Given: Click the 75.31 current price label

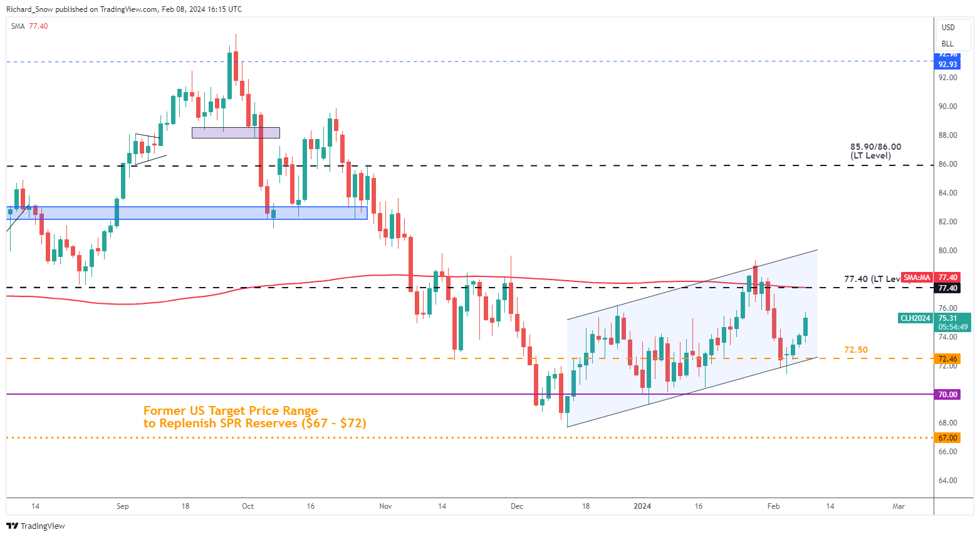Looking at the screenshot, I should (947, 318).
